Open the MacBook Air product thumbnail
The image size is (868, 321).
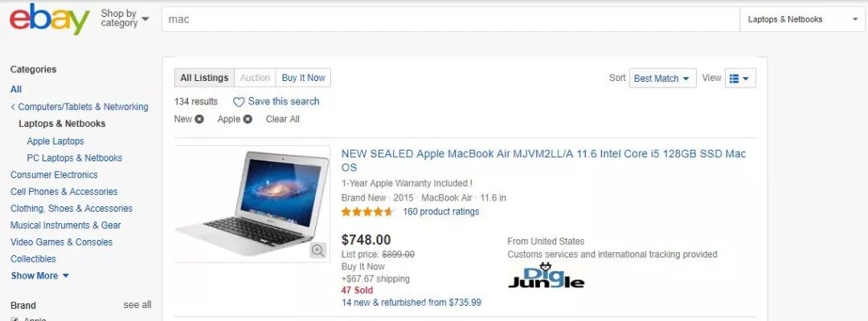252,204
